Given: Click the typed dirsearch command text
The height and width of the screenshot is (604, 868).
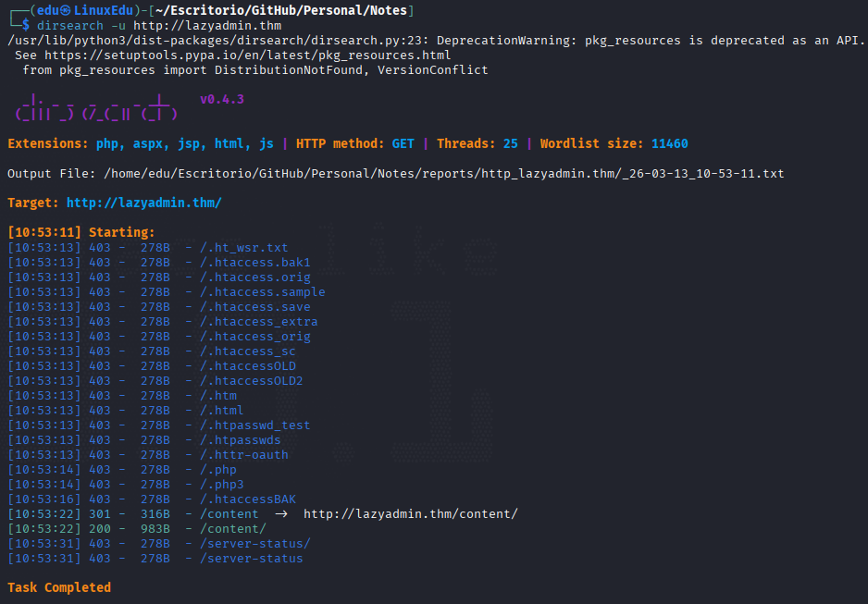Looking at the screenshot, I should pos(159,26).
